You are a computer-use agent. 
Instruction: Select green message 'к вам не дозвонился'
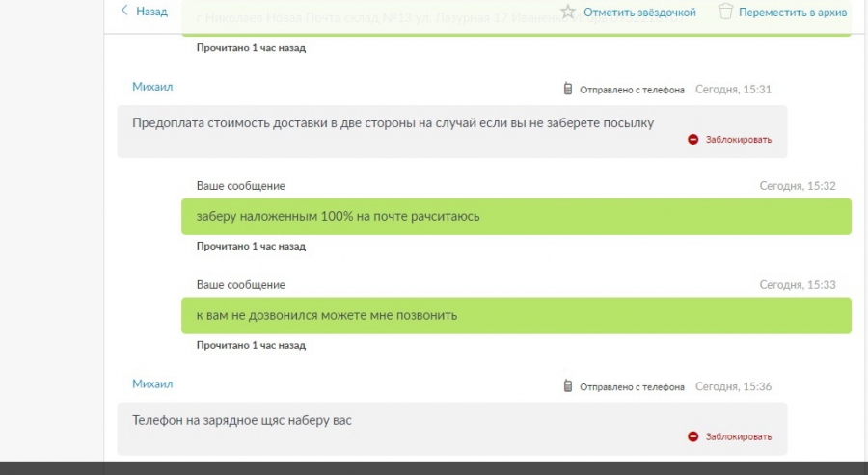click(x=517, y=315)
